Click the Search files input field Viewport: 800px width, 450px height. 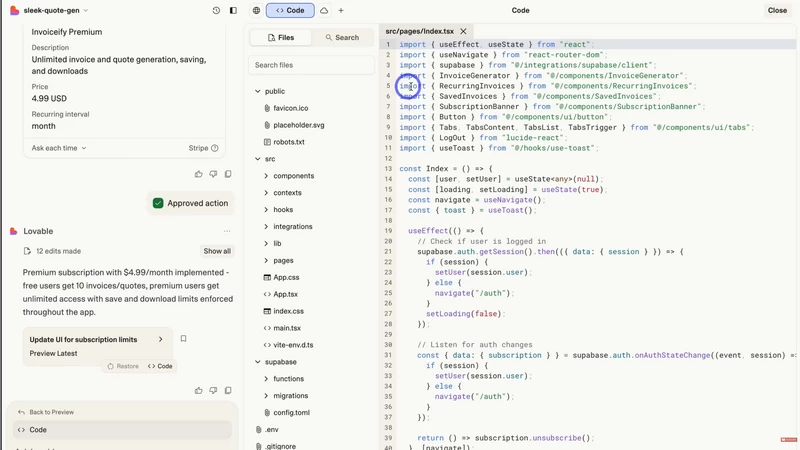tap(311, 65)
